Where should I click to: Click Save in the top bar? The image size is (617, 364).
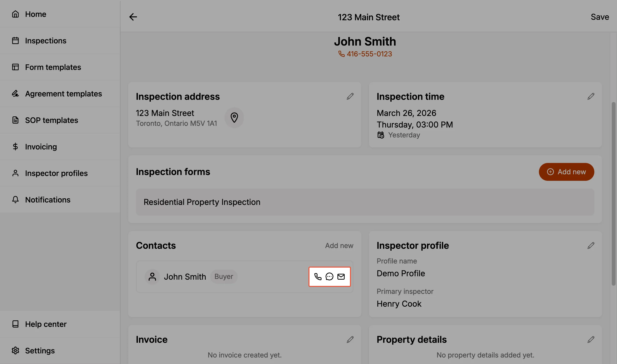[600, 17]
